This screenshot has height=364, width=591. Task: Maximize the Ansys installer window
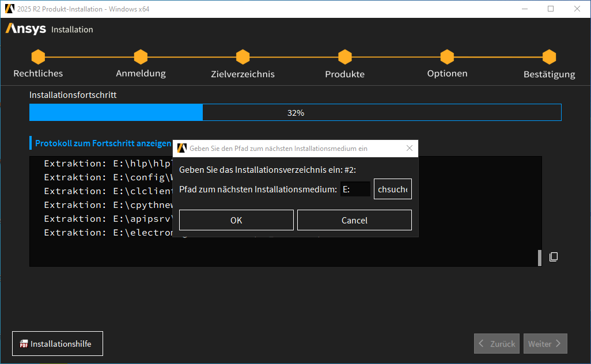551,9
